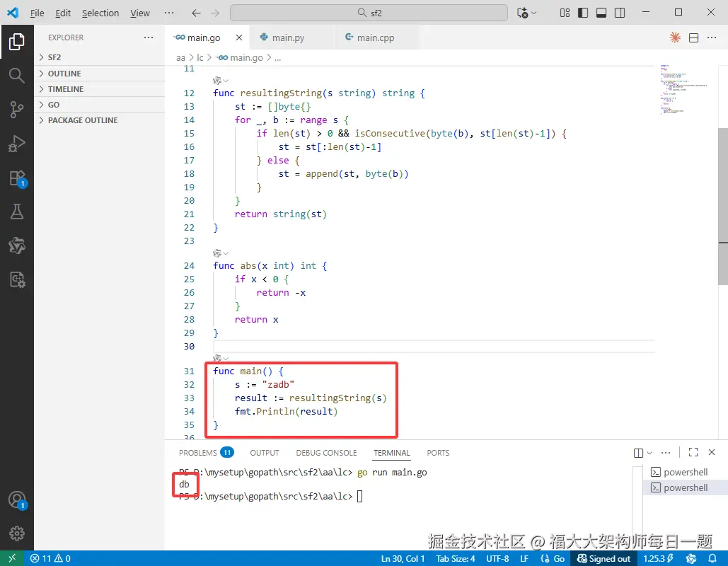Expand the TIMELINE section

pyautogui.click(x=99, y=88)
